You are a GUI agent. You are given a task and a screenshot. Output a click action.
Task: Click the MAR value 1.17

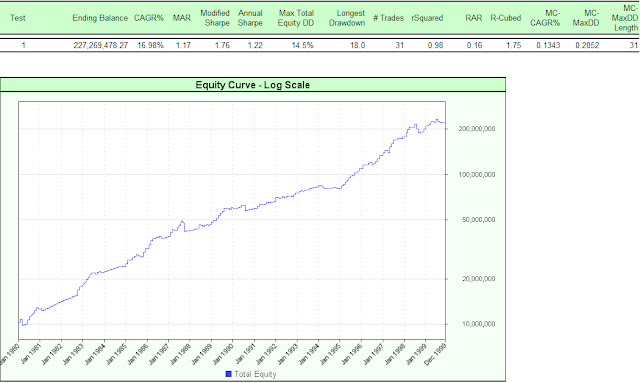pyautogui.click(x=183, y=45)
